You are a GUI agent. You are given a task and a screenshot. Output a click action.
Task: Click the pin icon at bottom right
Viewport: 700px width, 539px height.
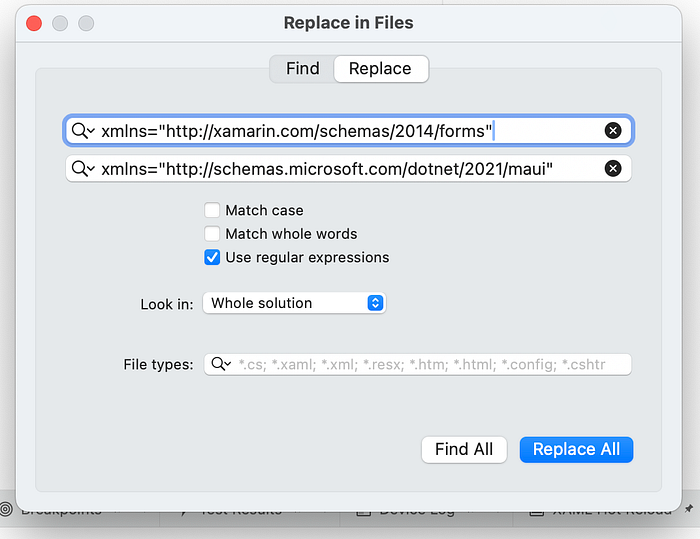(x=687, y=509)
